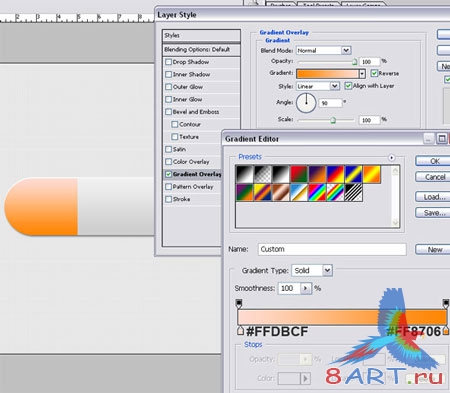Image resolution: width=450 pixels, height=393 pixels.
Task: Choose the red-green gradient preset
Action: [299, 174]
